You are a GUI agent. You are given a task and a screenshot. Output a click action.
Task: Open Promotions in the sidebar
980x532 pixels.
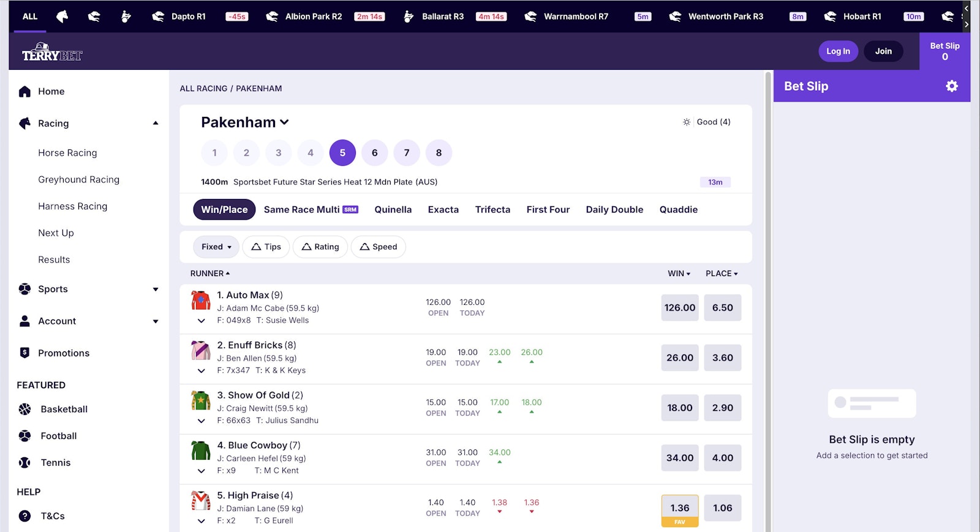click(63, 353)
